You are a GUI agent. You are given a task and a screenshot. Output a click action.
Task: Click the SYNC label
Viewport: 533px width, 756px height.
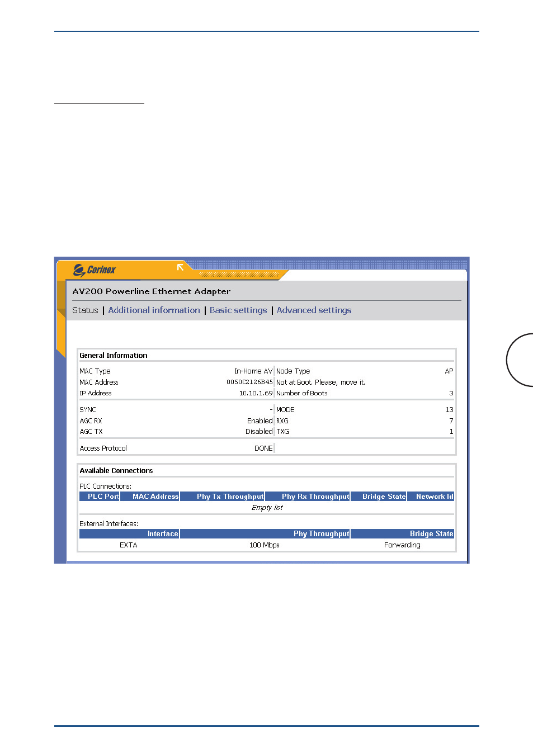tap(88, 410)
